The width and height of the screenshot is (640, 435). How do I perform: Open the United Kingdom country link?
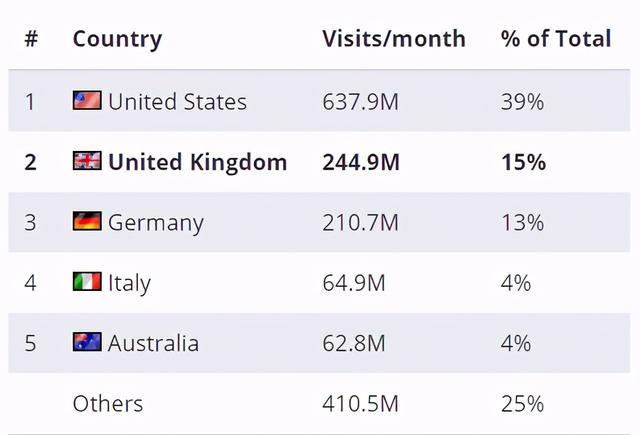coord(197,162)
